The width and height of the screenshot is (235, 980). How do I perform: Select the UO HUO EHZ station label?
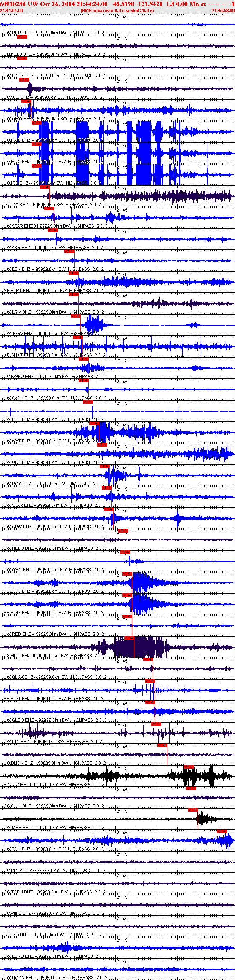54,162
